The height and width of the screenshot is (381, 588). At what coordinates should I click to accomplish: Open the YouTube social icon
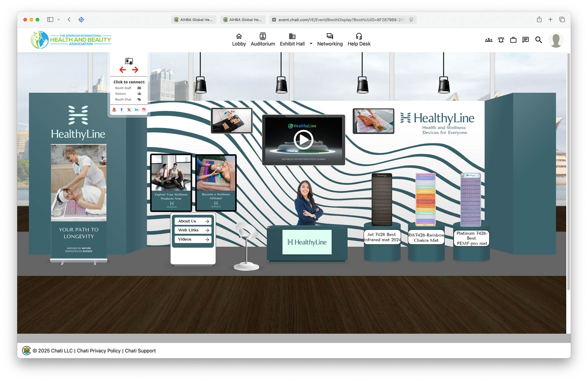click(x=114, y=110)
